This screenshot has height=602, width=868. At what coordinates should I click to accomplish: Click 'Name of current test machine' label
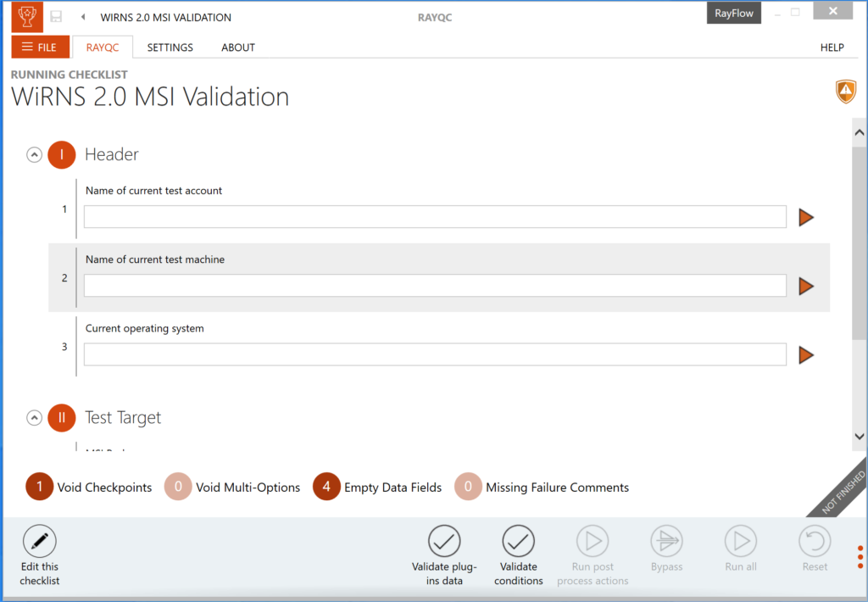point(155,259)
